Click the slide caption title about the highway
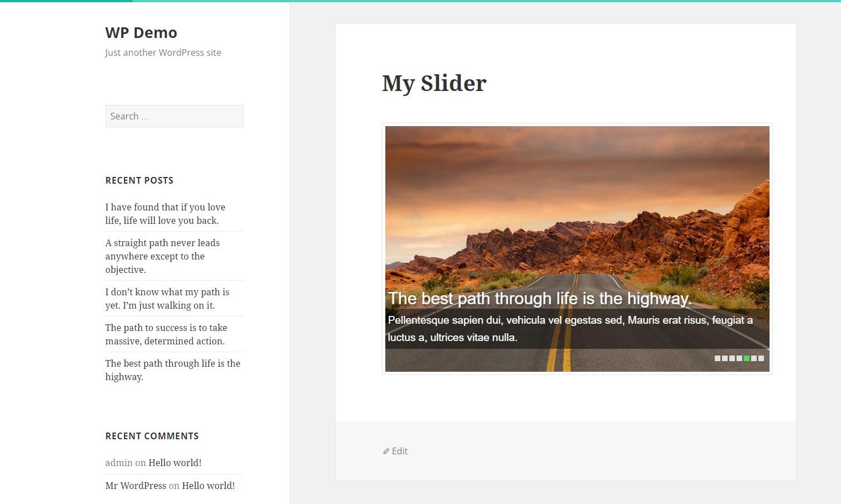The width and height of the screenshot is (841, 504). [539, 299]
